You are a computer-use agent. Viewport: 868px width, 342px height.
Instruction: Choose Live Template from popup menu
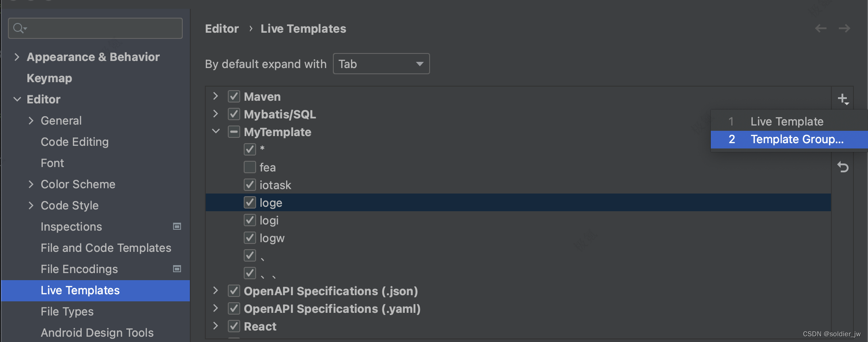pyautogui.click(x=787, y=122)
